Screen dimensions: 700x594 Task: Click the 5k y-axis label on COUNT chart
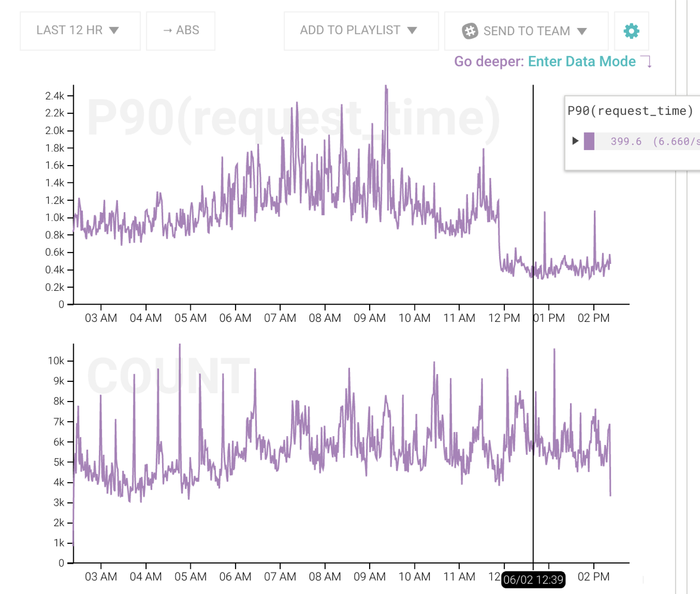[59, 462]
